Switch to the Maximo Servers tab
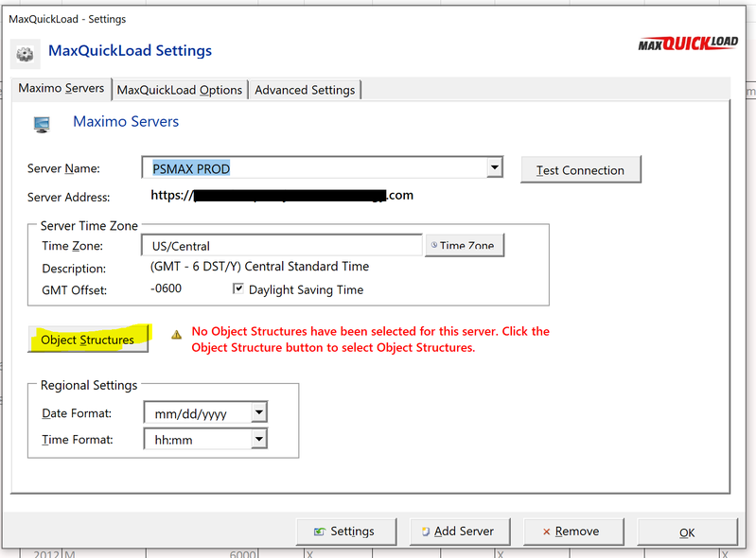Viewport: 756px width, 558px height. (62, 89)
